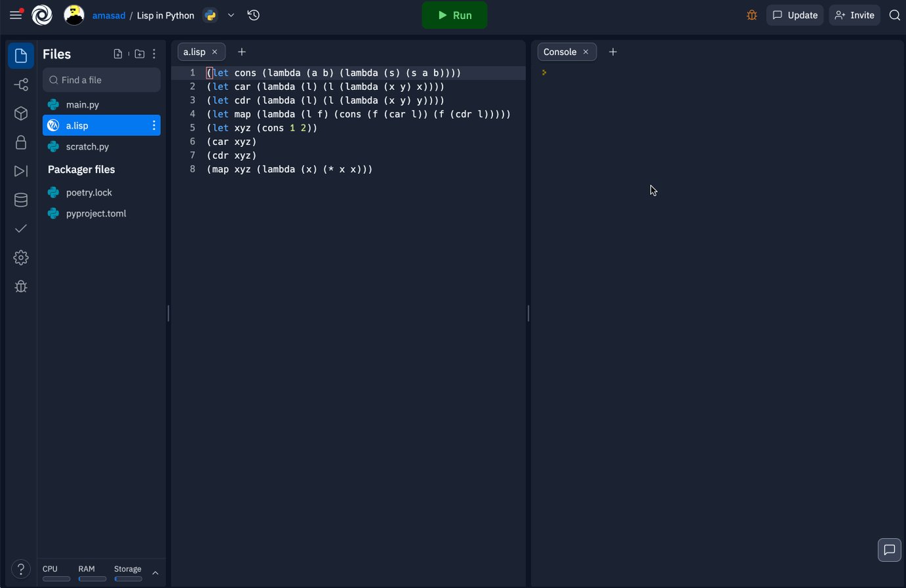Check the Storage usage bar
The width and height of the screenshot is (906, 588).
pyautogui.click(x=128, y=579)
